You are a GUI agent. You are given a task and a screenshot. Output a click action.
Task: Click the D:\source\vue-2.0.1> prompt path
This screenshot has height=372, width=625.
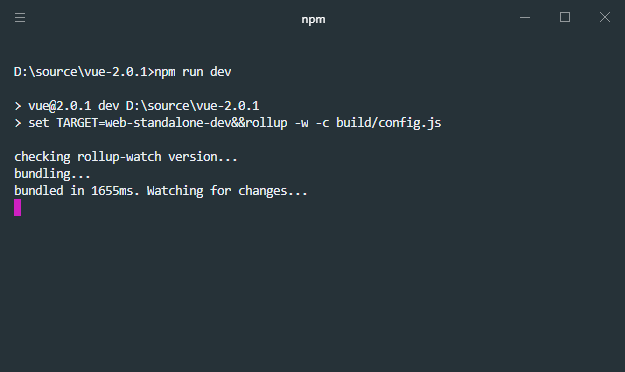pyautogui.click(x=84, y=72)
